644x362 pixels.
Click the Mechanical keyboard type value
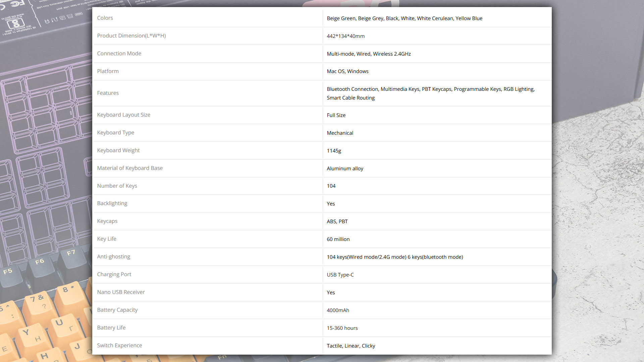tap(340, 133)
